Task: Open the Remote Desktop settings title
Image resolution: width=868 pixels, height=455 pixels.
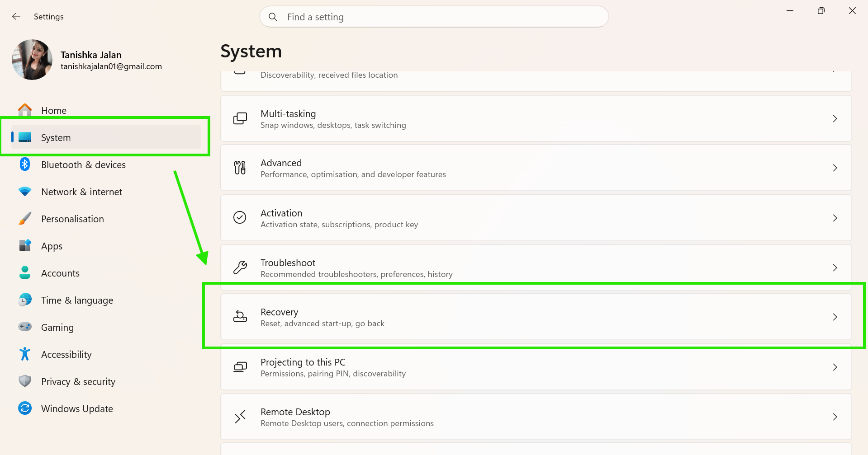Action: coord(295,412)
